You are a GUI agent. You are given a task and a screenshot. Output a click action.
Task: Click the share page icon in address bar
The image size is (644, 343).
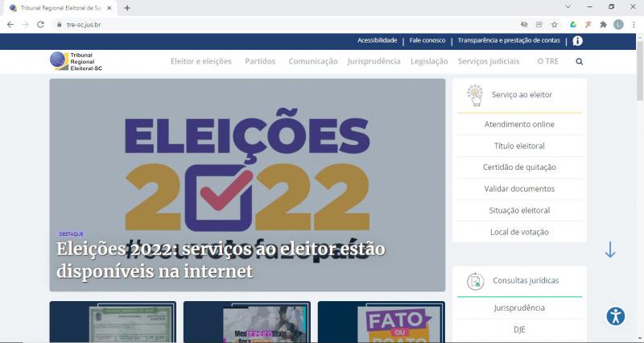click(x=539, y=25)
